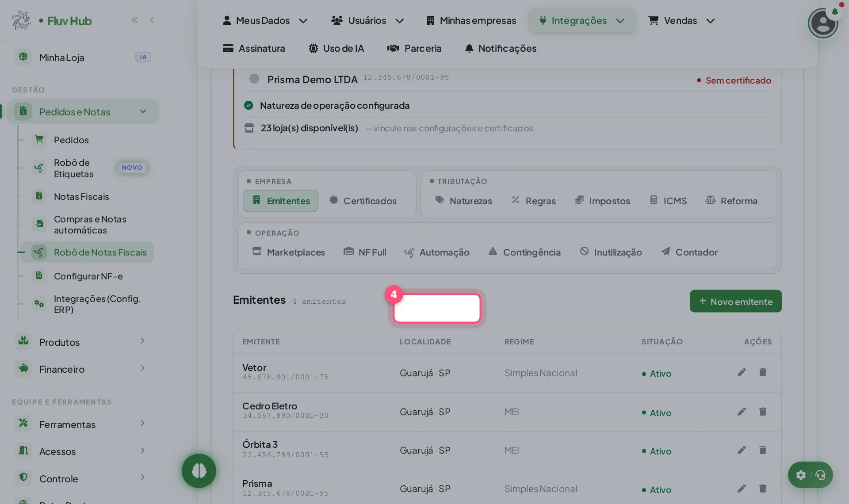Expand the Vendas dropdown
The height and width of the screenshot is (504, 849).
pyautogui.click(x=681, y=21)
